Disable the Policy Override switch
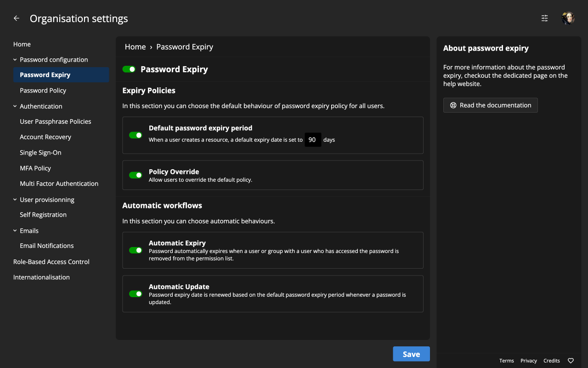The image size is (588, 368). tap(136, 175)
